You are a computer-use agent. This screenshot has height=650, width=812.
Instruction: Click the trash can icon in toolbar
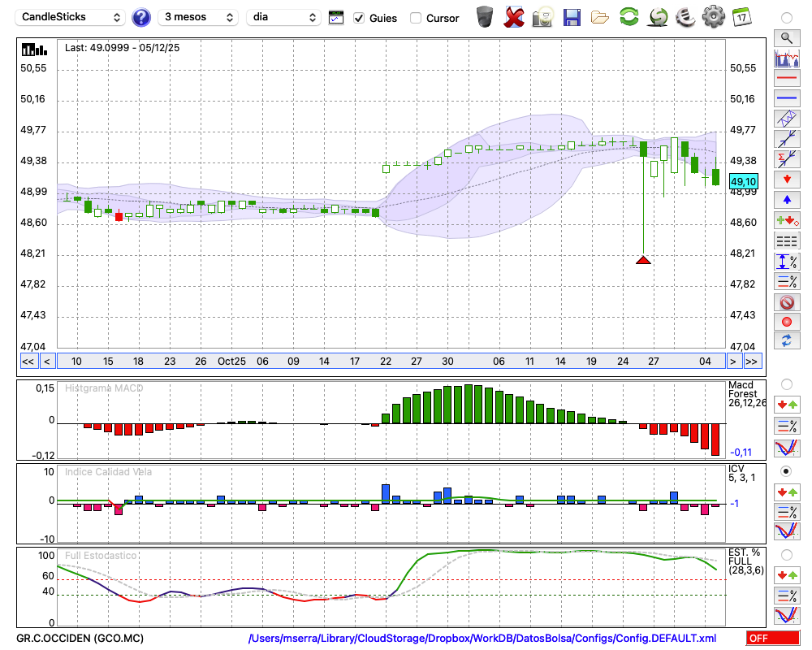(485, 17)
